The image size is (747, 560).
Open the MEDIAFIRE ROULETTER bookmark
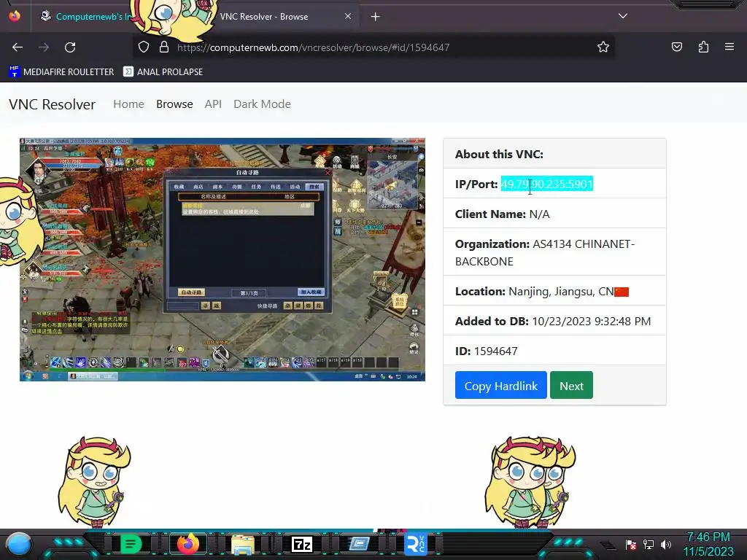tap(61, 72)
